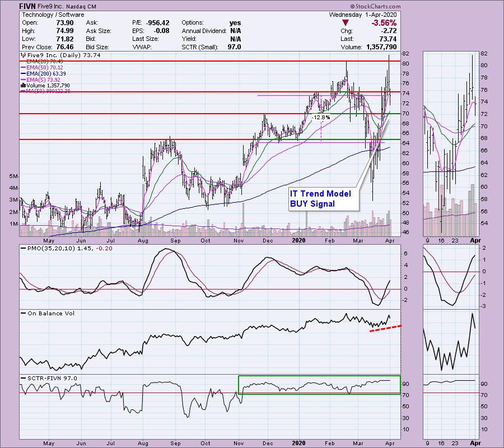Click the red -3.56% percent change
The width and height of the screenshot is (504, 448).
(x=384, y=23)
